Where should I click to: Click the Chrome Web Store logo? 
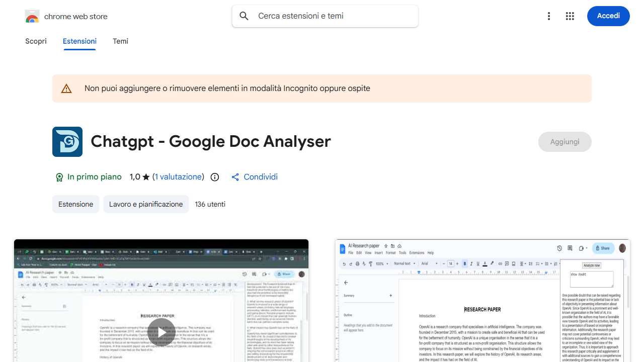tap(32, 16)
